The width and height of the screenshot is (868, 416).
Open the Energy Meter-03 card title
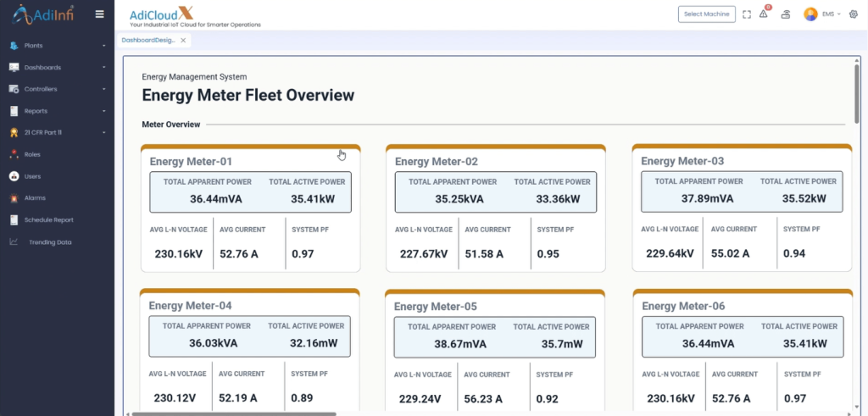(682, 161)
